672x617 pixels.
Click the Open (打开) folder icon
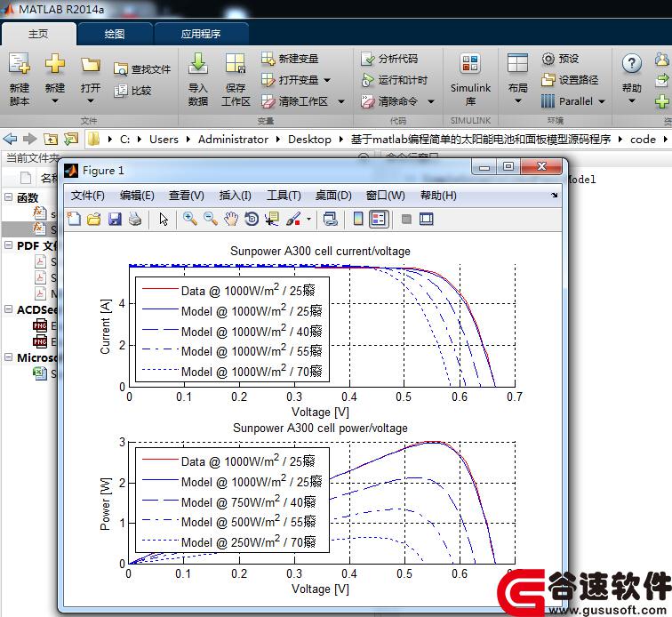tap(91, 64)
